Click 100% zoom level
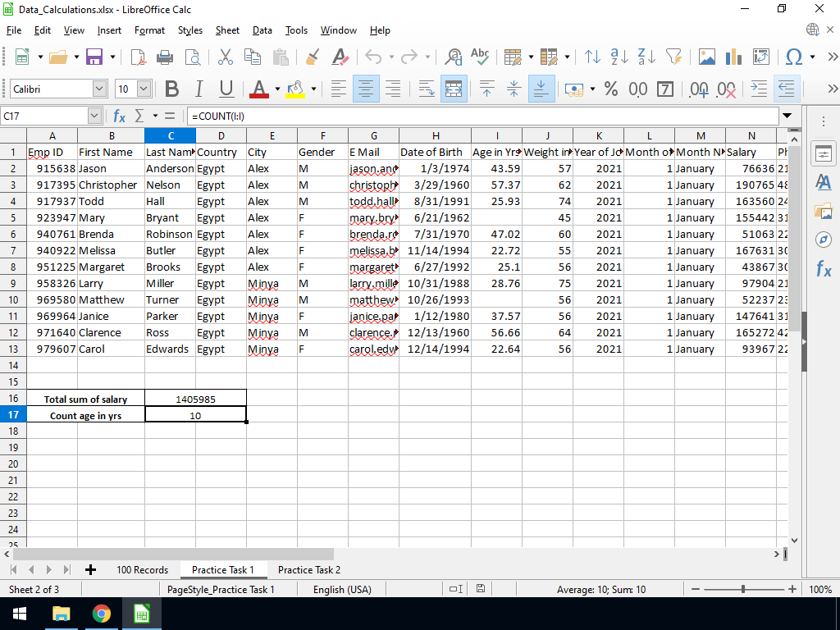The height and width of the screenshot is (630, 840). [820, 589]
